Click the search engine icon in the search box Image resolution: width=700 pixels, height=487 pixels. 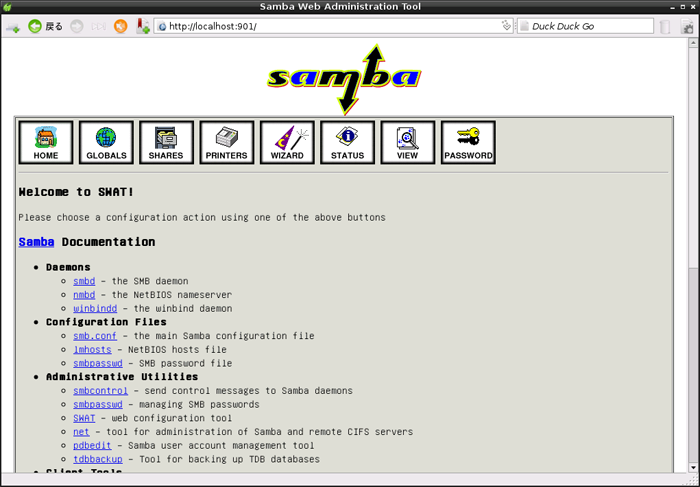(524, 26)
